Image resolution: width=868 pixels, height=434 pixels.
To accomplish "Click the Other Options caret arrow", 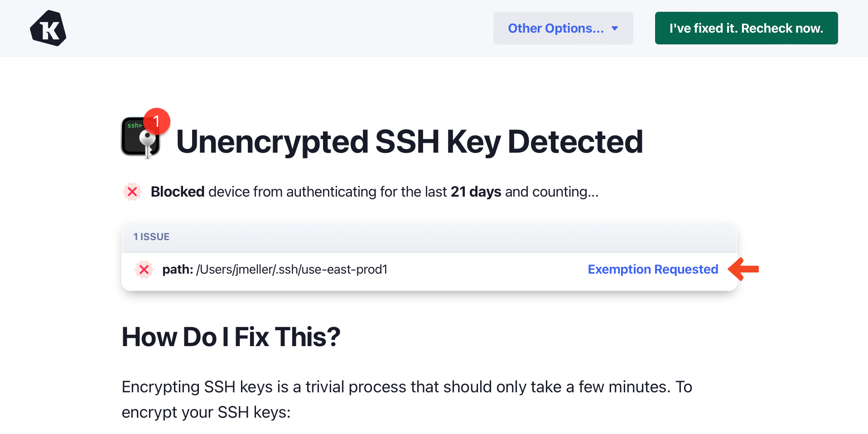I will [615, 29].
